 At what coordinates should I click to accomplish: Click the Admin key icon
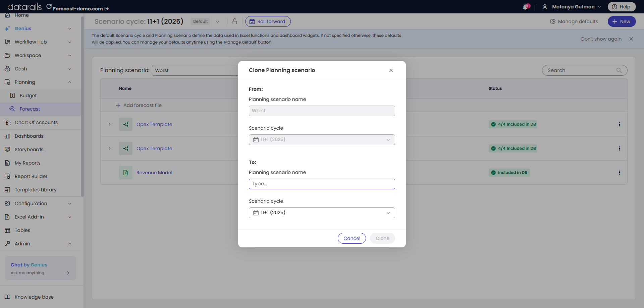(7, 244)
